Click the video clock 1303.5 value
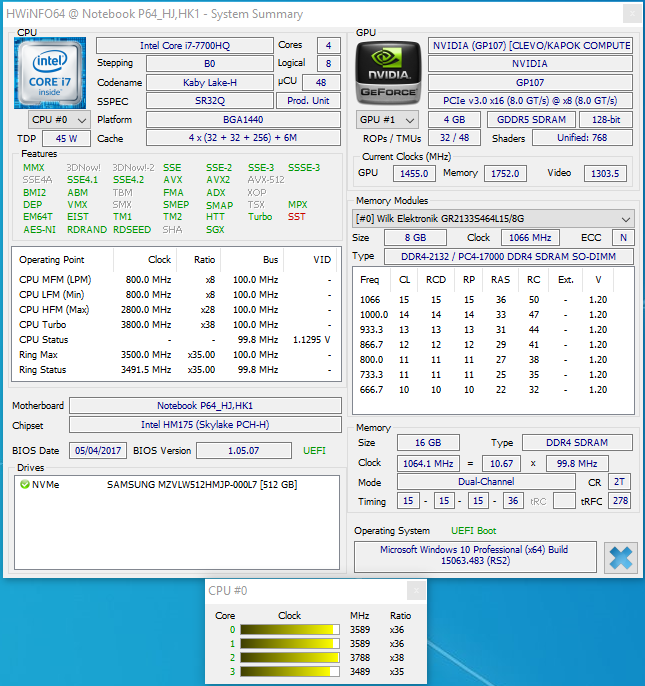Screen dimensions: 645x686 coord(605,173)
